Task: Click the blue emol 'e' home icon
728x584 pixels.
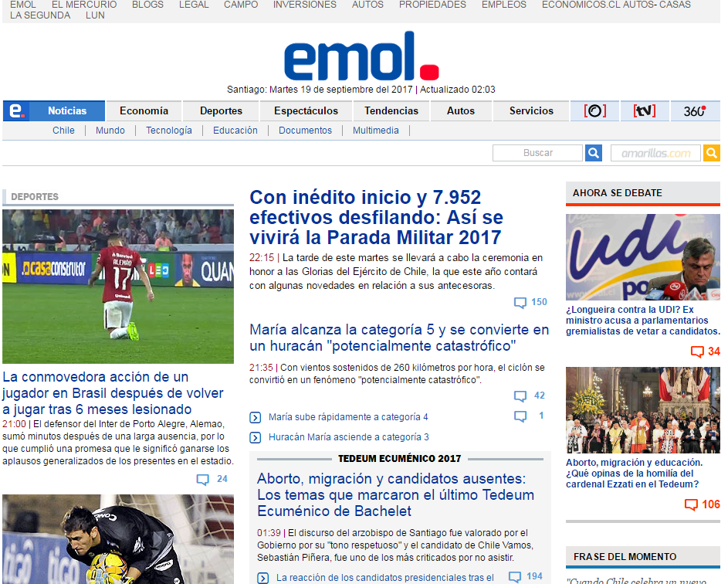Action: (x=15, y=110)
